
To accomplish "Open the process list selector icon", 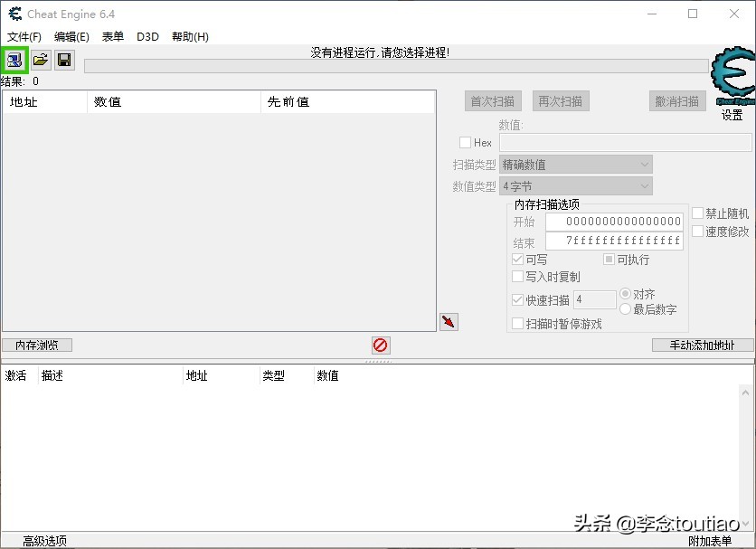I will tap(14, 60).
